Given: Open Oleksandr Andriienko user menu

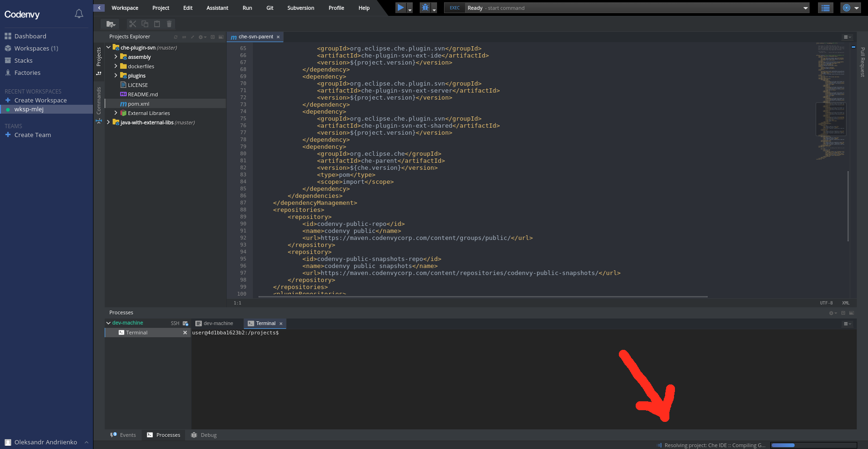Looking at the screenshot, I should tap(46, 442).
